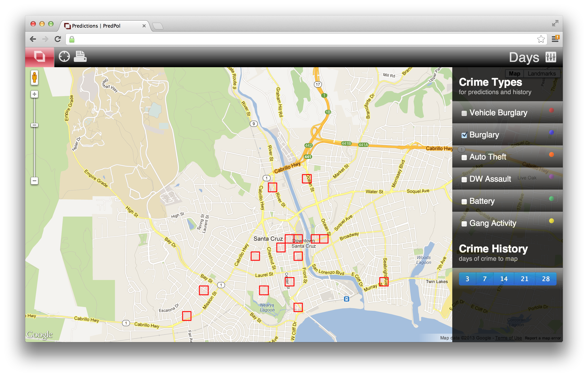588x377 pixels.
Task: Open the Terms of Use link
Action: click(x=508, y=338)
